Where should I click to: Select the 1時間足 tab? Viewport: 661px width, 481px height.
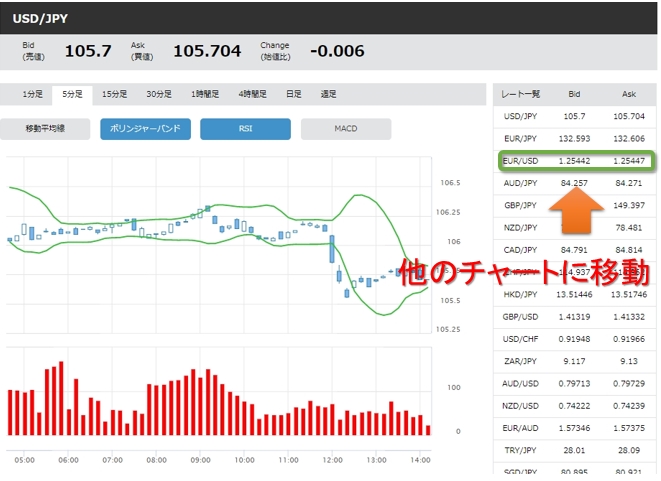click(205, 94)
